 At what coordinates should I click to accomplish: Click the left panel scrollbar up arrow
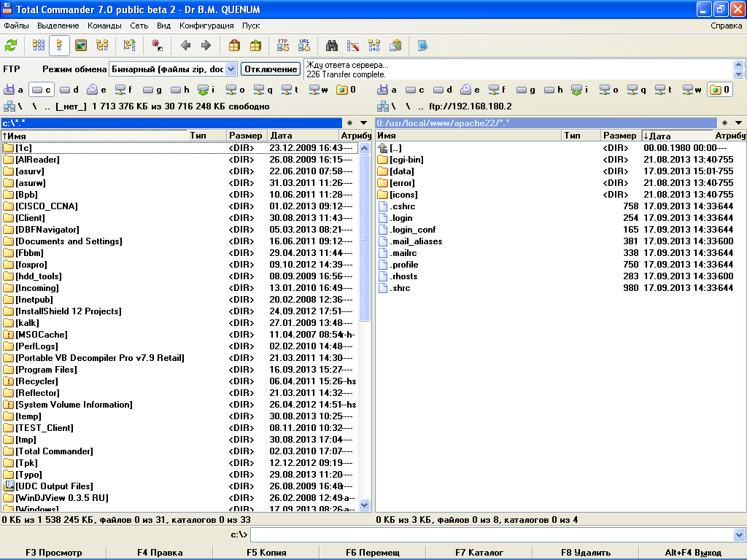[365, 148]
